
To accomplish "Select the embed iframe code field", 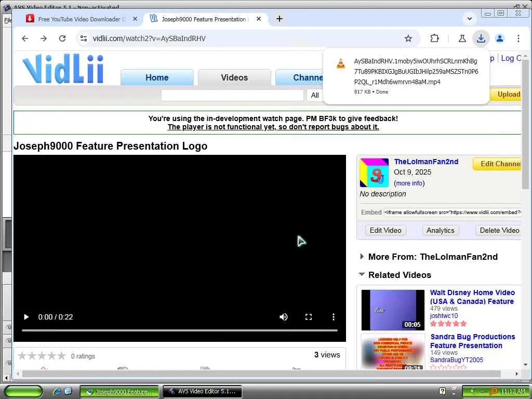I will click(453, 212).
